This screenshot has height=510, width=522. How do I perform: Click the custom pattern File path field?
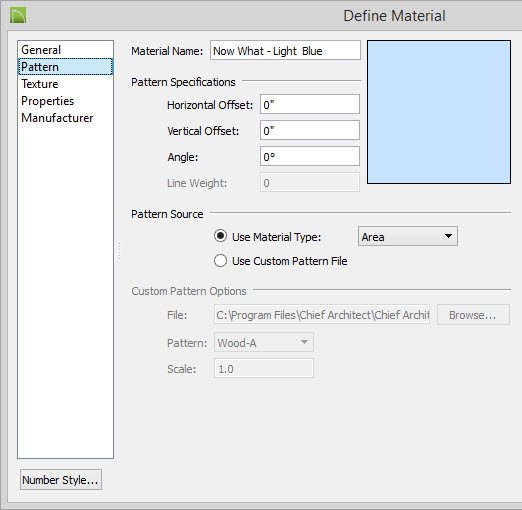[x=322, y=314]
